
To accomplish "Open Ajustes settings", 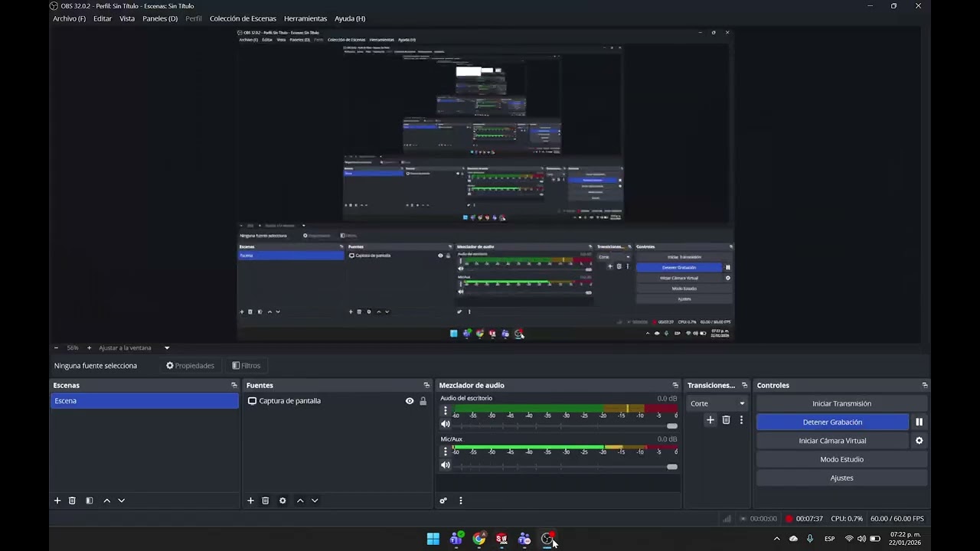I will (x=841, y=478).
